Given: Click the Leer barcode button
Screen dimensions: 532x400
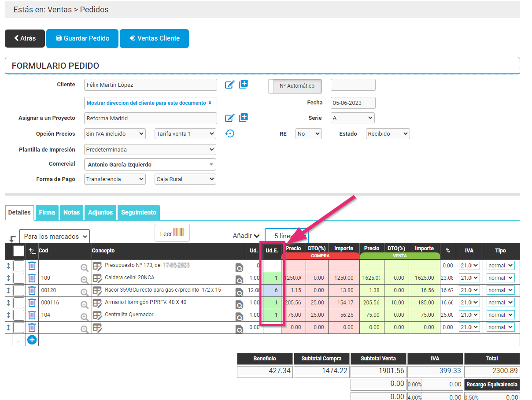Looking at the screenshot, I should click(x=172, y=233).
